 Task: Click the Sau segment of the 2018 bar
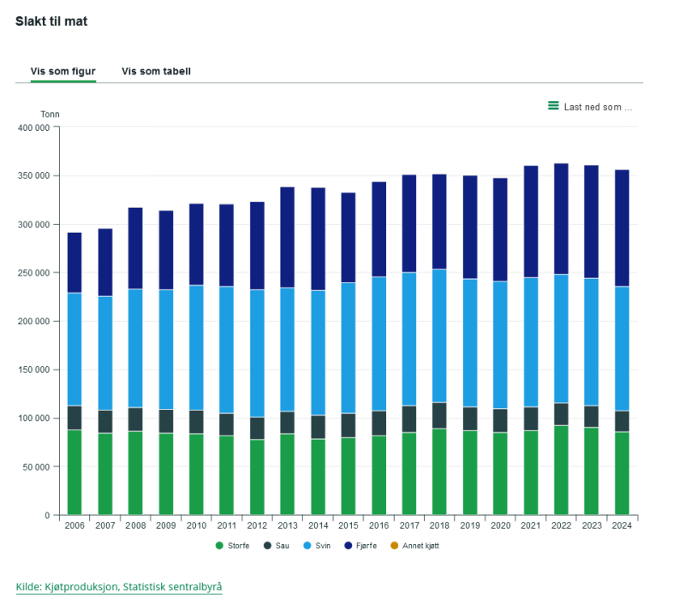[439, 416]
